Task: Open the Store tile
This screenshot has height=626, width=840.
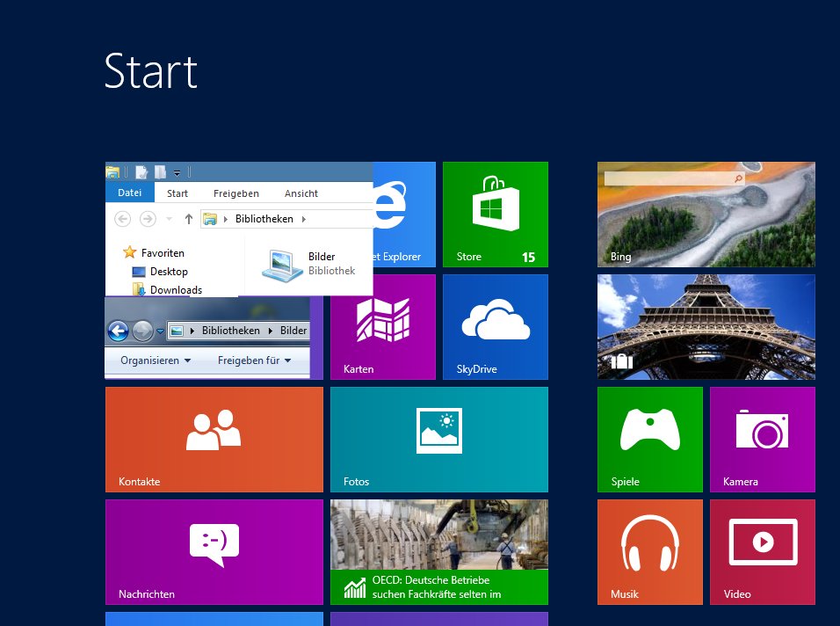Action: pos(496,215)
